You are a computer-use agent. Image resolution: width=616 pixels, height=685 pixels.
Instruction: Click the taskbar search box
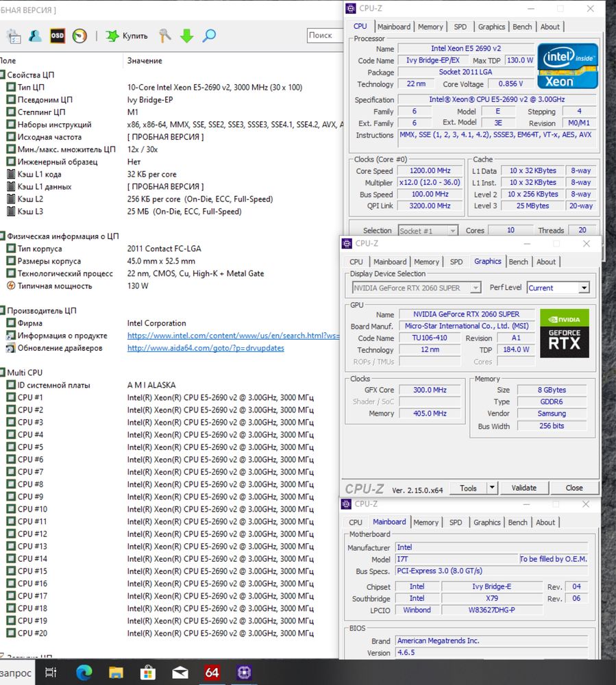pyautogui.click(x=16, y=673)
